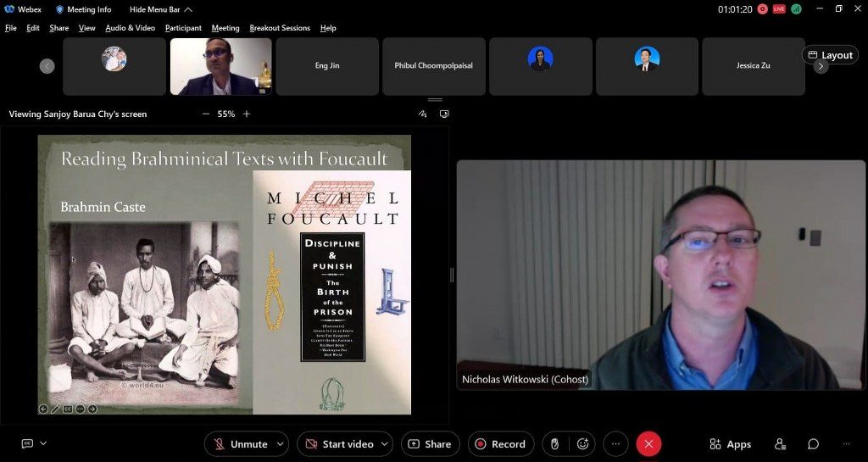Screen dimensions: 868x462
Task: Click Nicholas Witkowski (Cohost) name label
Action: (526, 380)
